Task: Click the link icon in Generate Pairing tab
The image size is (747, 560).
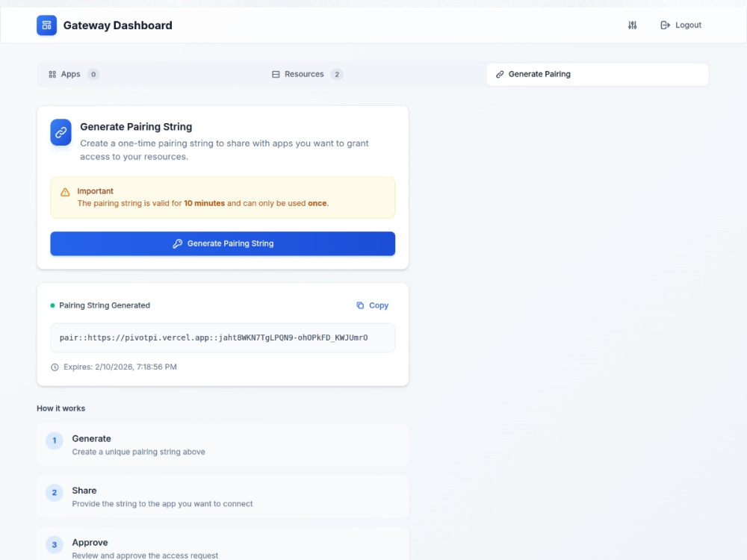Action: click(x=500, y=74)
